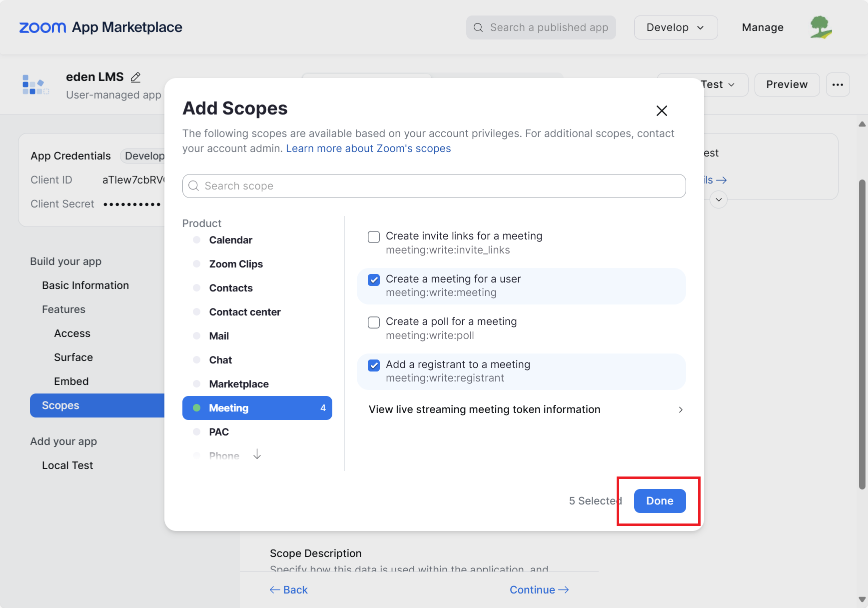Click the Development badge next to App Credentials
This screenshot has height=608, width=868.
[143, 156]
